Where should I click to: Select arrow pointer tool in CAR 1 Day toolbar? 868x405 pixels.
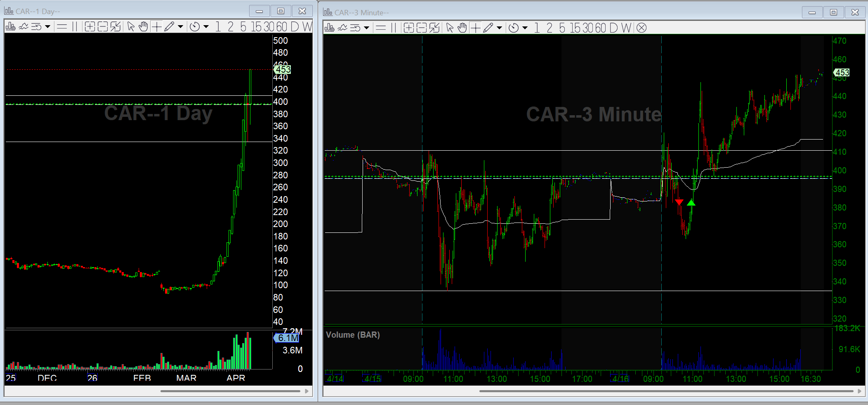click(x=131, y=27)
